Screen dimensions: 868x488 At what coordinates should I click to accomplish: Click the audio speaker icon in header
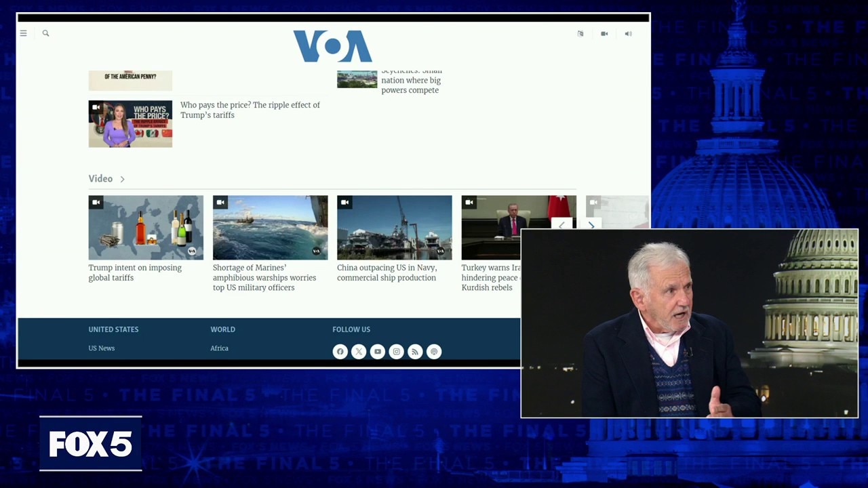(629, 34)
